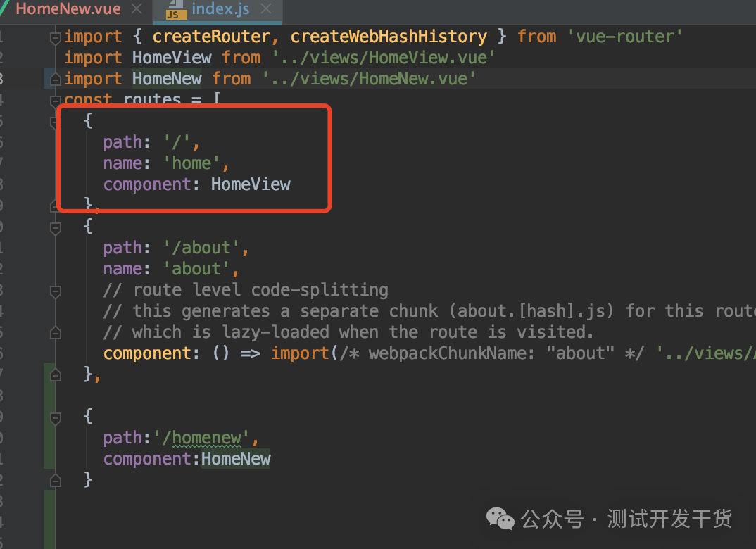Image resolution: width=756 pixels, height=549 pixels.
Task: Click the '../views/HomeNew.vue' import path
Action: point(369,79)
